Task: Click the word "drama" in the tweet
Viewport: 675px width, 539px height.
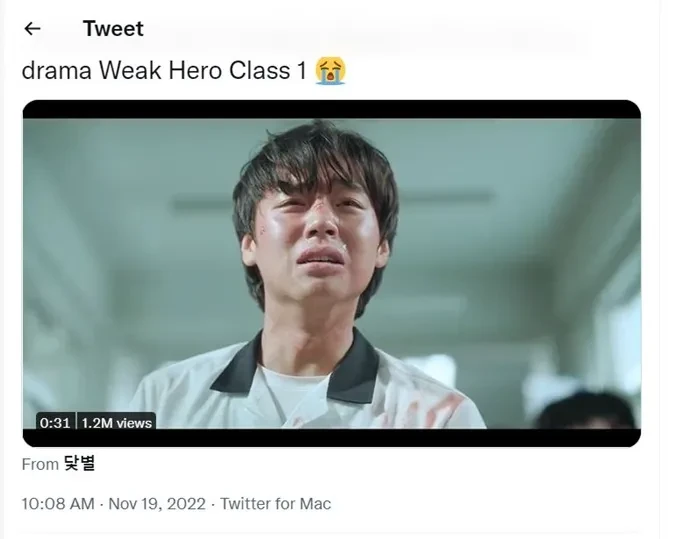Action: pyautogui.click(x=55, y=72)
